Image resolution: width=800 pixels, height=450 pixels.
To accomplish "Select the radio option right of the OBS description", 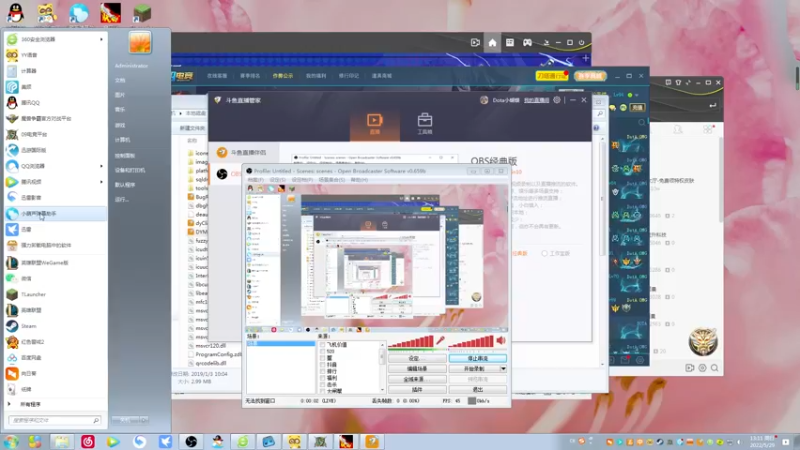I will coord(544,254).
